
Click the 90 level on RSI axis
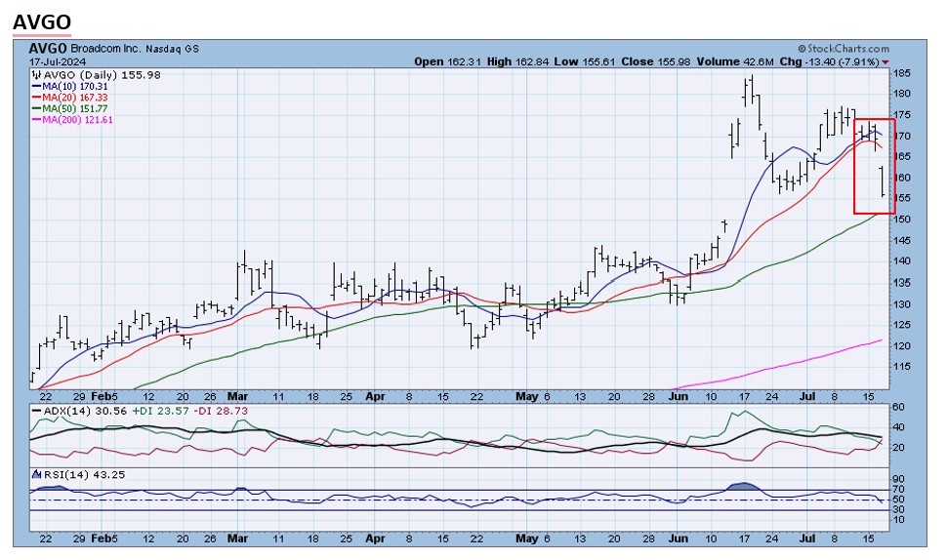(899, 479)
